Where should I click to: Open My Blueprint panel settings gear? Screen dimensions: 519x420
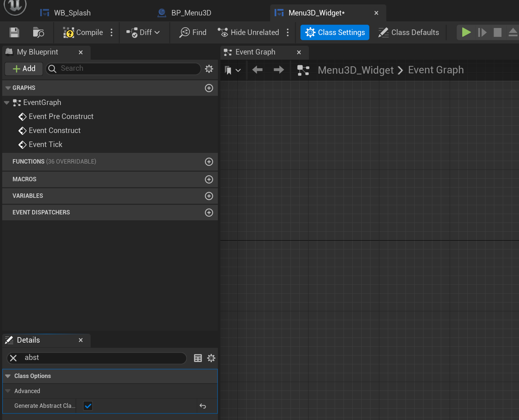(209, 69)
